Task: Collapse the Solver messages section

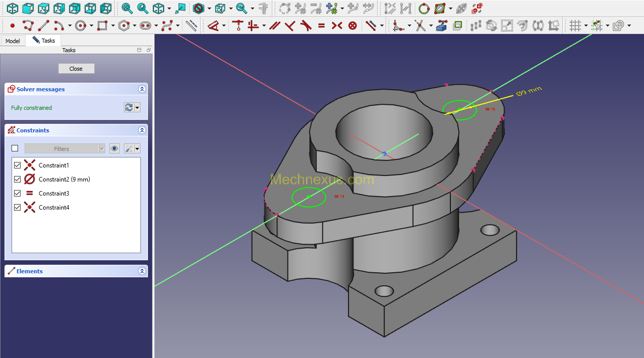Action: click(x=142, y=89)
